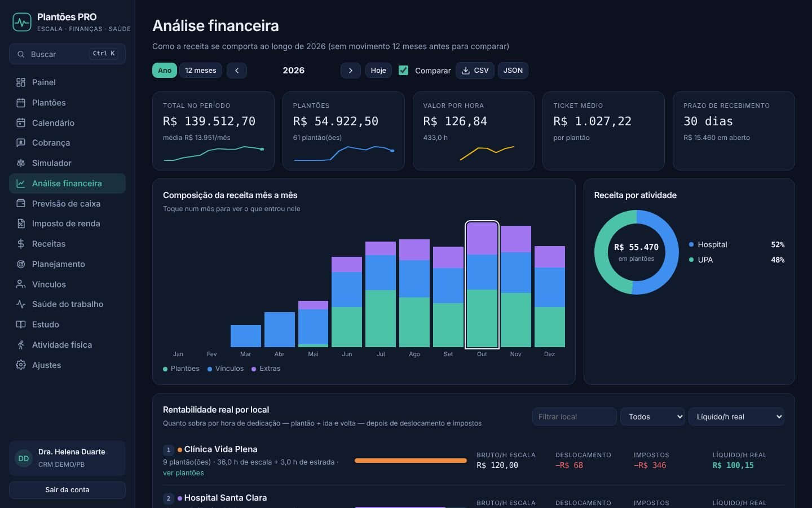The width and height of the screenshot is (812, 508).
Task: Click the UPA legend green dot
Action: [691, 260]
